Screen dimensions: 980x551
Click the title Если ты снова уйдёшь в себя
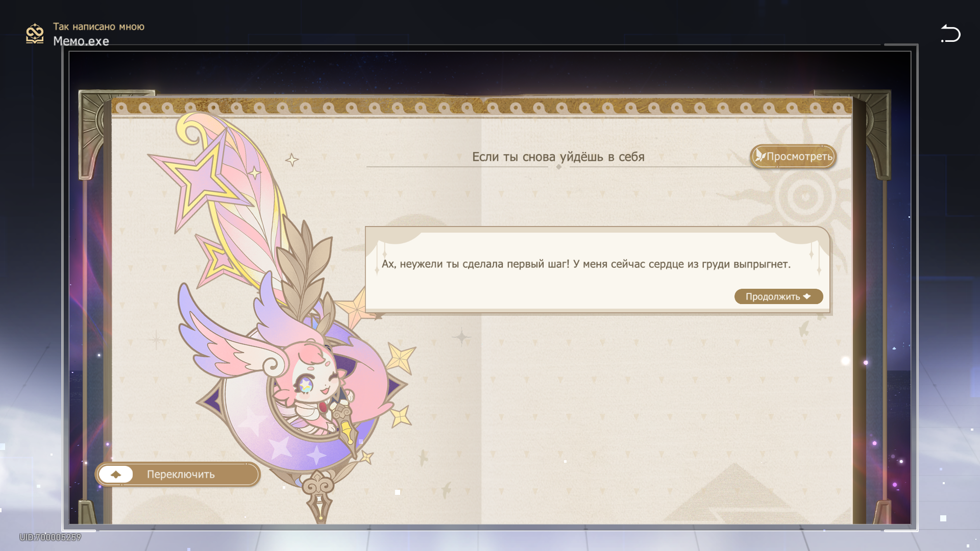tap(558, 157)
